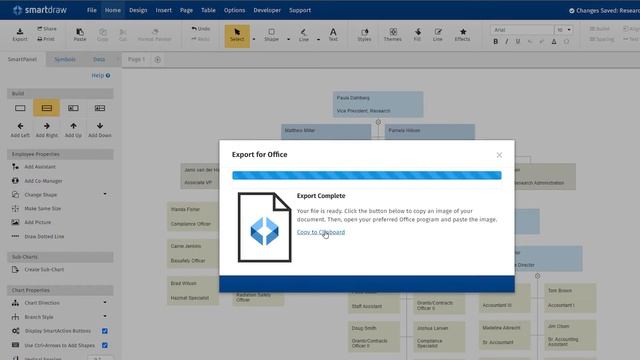
Task: Open the Arial font name dropdown
Action: (x=522, y=30)
